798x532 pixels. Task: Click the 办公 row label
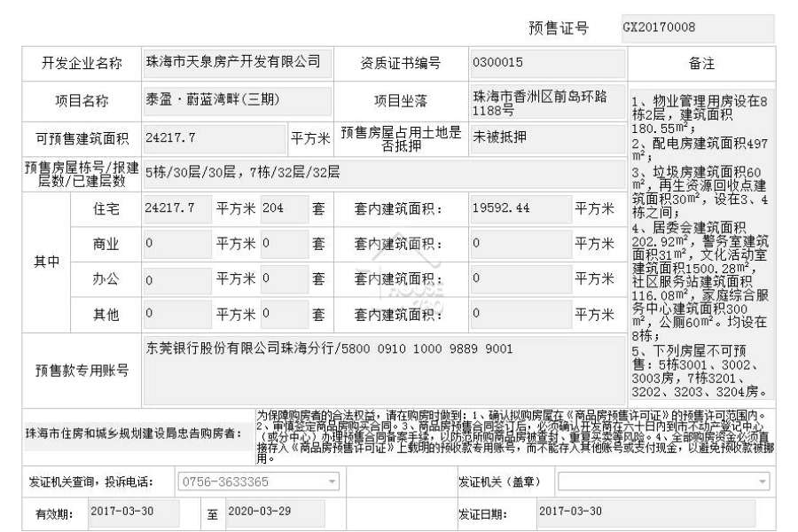pos(106,279)
